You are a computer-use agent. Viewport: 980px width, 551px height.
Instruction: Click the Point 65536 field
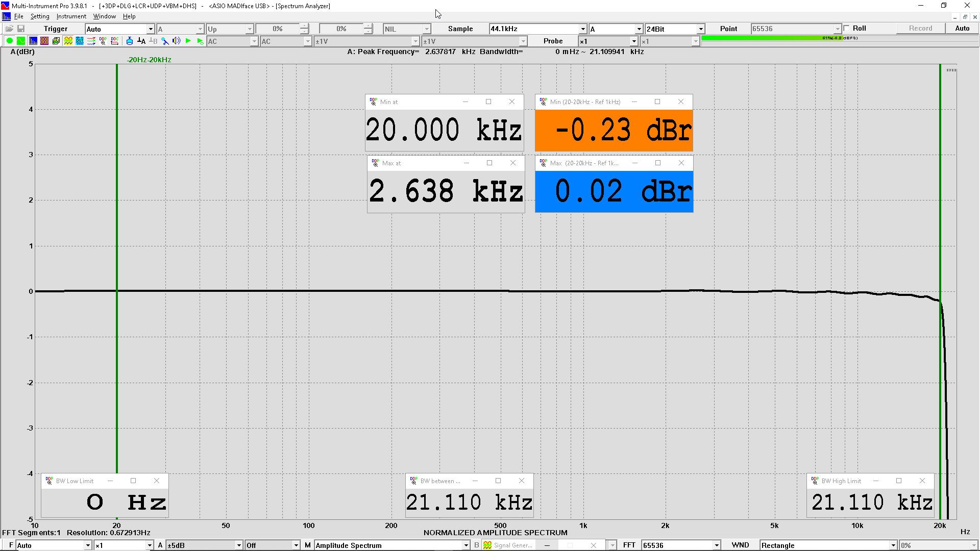coord(795,29)
